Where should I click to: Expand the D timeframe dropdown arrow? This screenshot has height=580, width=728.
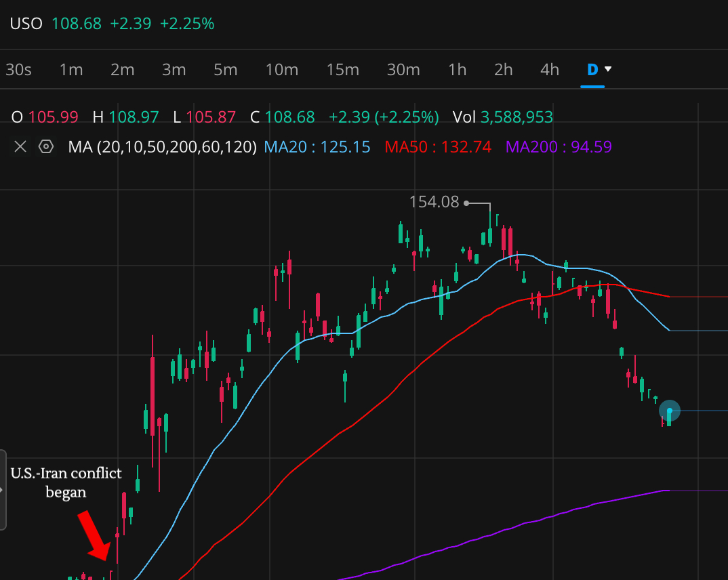click(x=608, y=69)
